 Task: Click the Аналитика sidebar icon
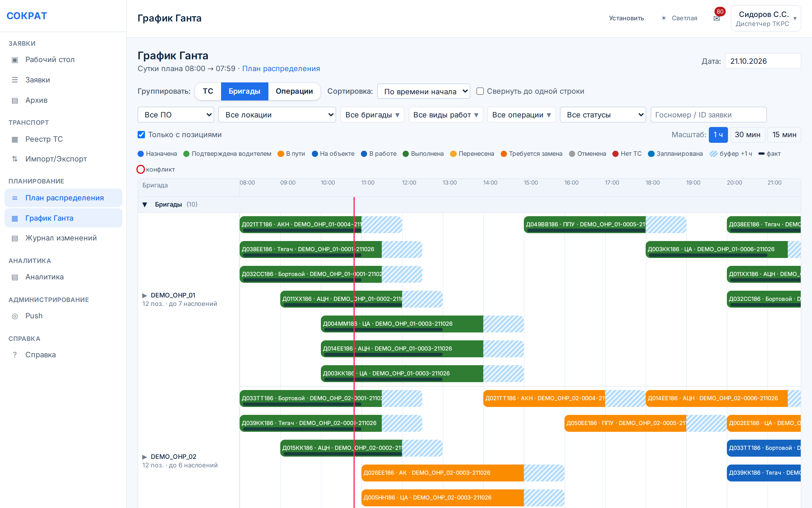(x=15, y=277)
